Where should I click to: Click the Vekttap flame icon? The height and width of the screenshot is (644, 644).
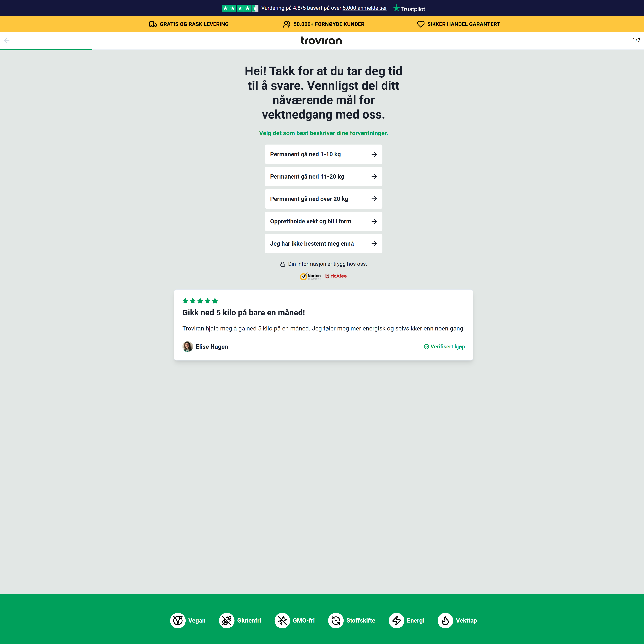click(x=445, y=620)
